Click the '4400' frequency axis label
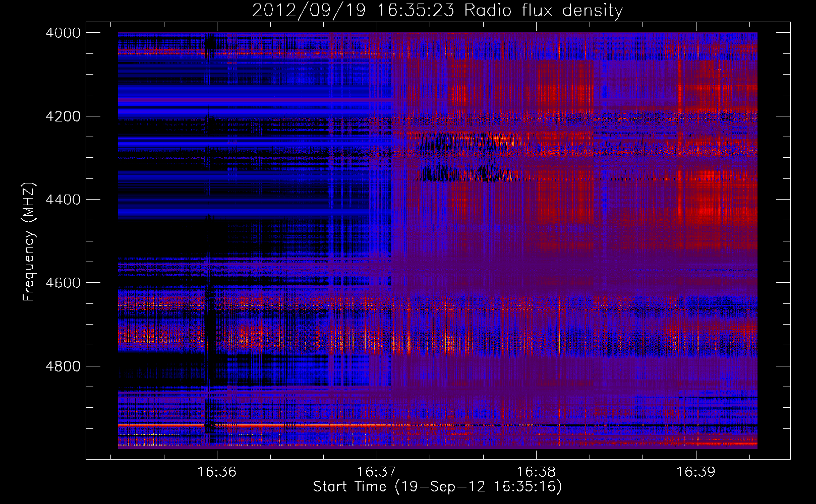Viewport: 816px width, 504px height. [x=63, y=200]
